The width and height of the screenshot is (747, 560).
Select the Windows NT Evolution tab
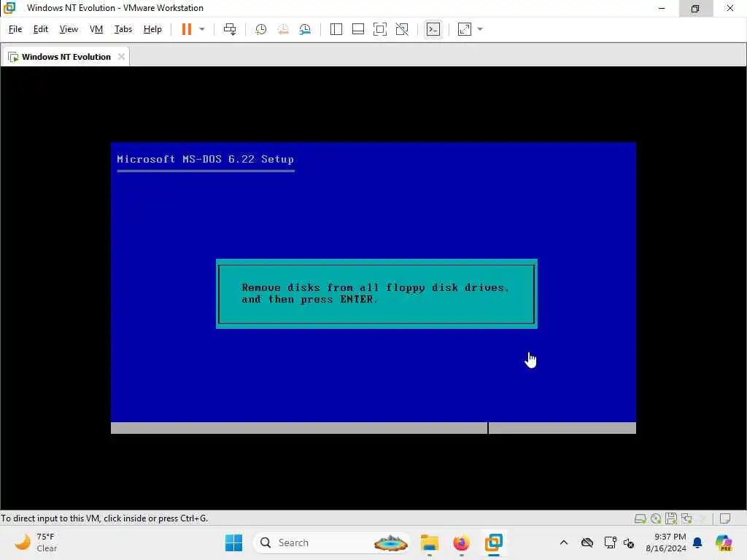tap(66, 57)
